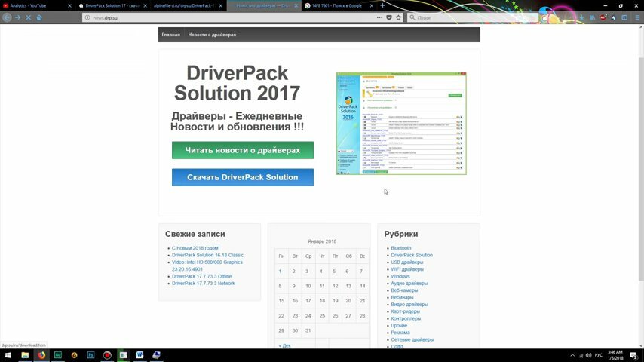The height and width of the screenshot is (362, 644).
Task: Switch to the Analytics - YouTube tab
Action: tap(34, 6)
